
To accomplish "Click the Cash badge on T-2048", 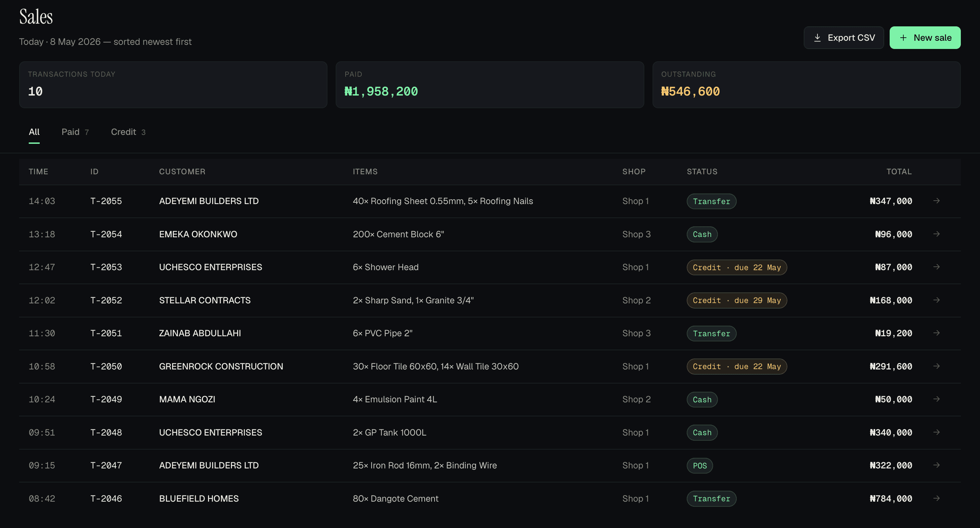I will point(702,432).
